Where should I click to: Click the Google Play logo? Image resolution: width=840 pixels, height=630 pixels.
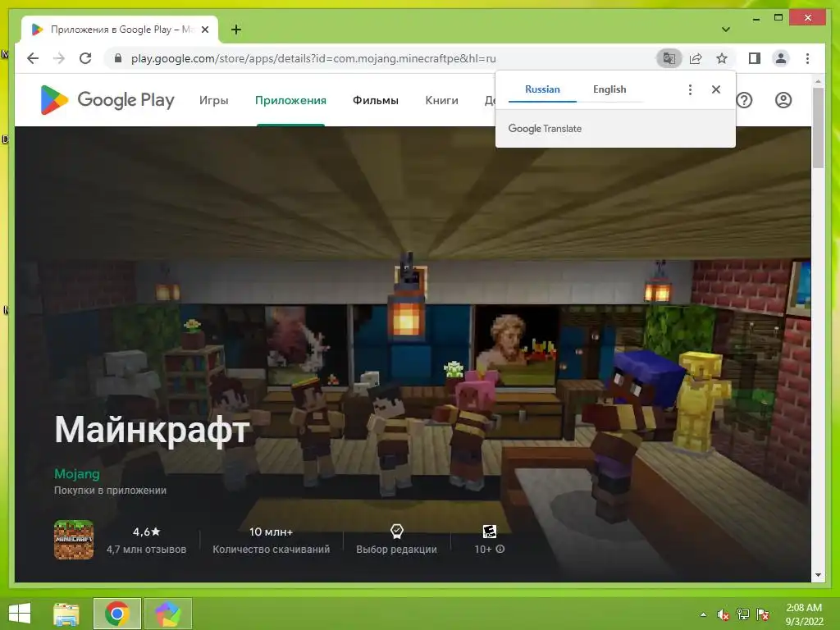[x=107, y=100]
